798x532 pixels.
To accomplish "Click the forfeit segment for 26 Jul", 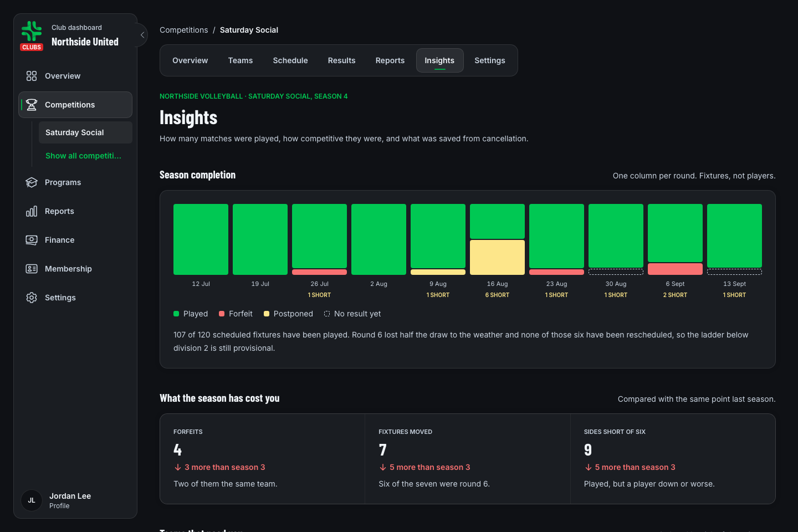I will tap(319, 272).
